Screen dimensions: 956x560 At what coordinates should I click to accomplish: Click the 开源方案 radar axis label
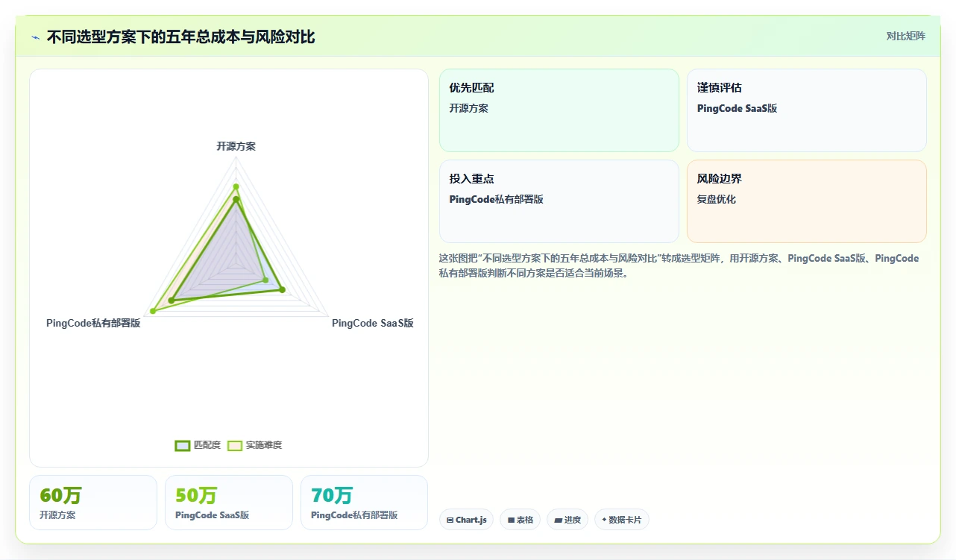tap(236, 146)
